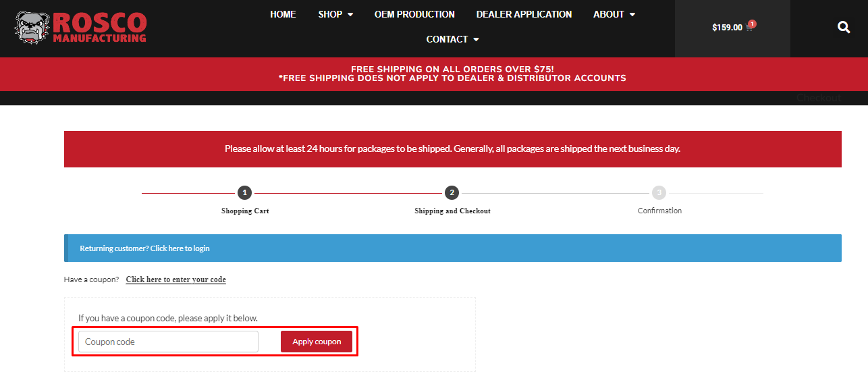Open the $159.00 cart
The image size is (868, 378).
[x=733, y=28]
